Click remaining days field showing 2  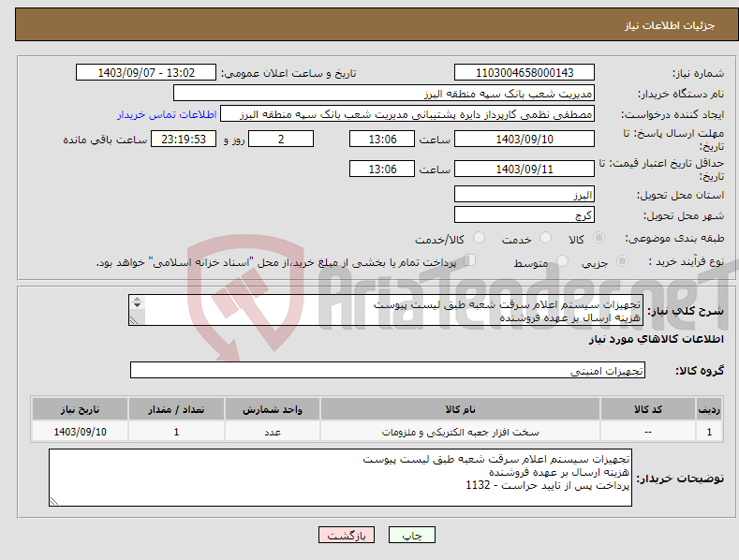point(281,139)
